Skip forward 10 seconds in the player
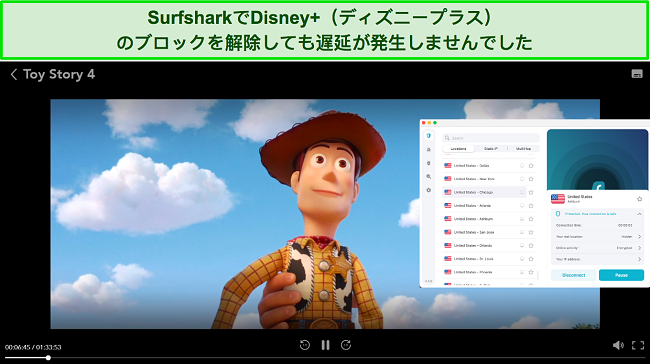 [x=346, y=345]
